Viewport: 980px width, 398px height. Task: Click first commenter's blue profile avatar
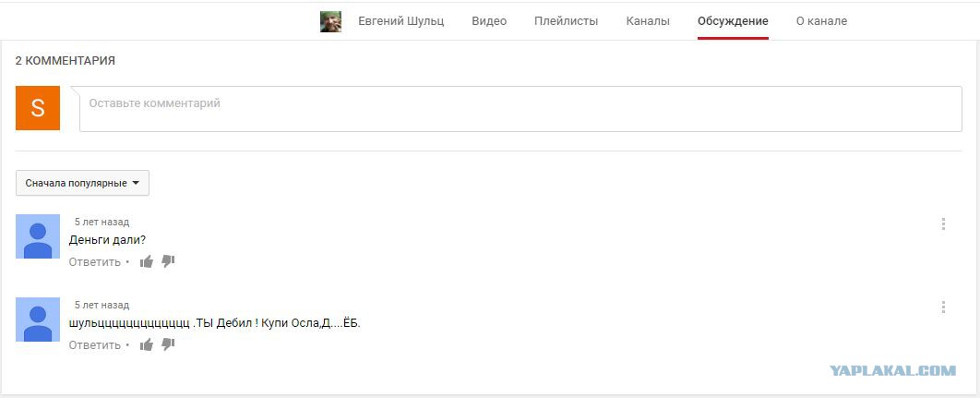point(38,236)
